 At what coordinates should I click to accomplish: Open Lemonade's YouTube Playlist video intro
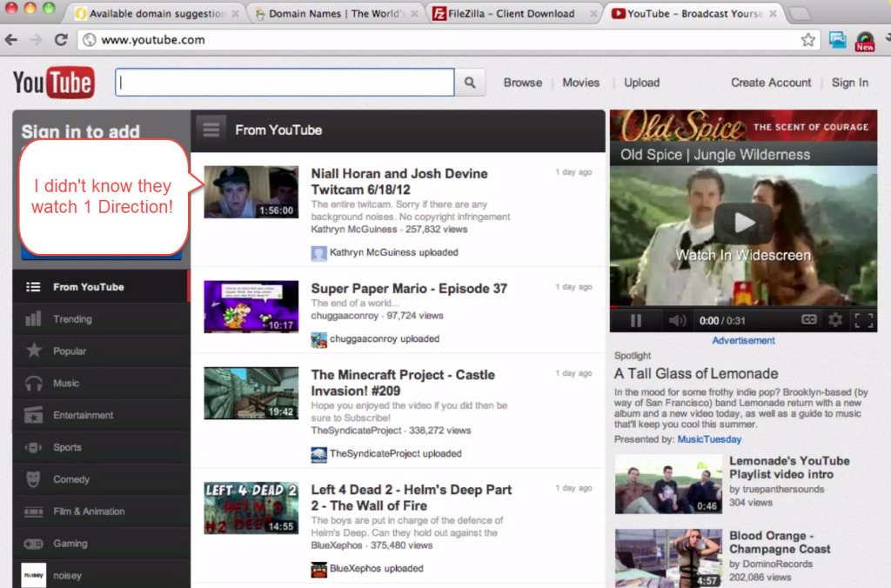point(789,468)
